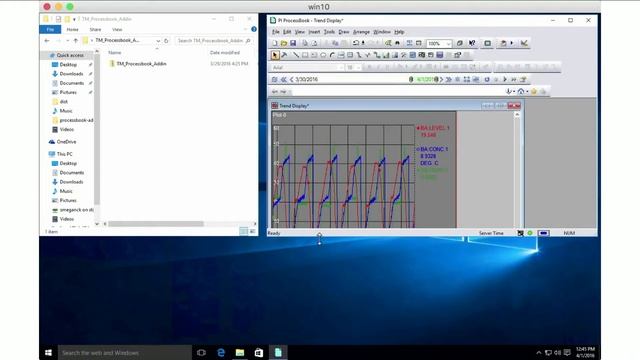
Task: Sort by the Name column header
Action: [115, 53]
